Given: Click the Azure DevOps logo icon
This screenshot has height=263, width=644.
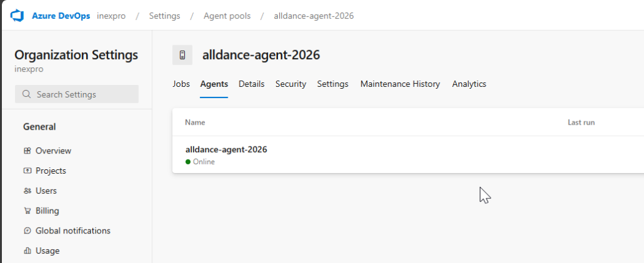Looking at the screenshot, I should pos(17,15).
